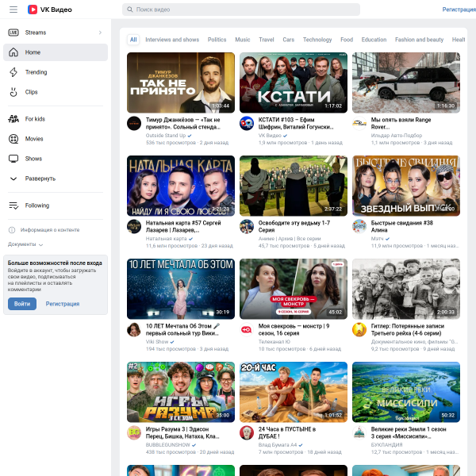Image resolution: width=476 pixels, height=476 pixels.
Task: Open documentary films channel avatar by Гитлер video
Action: pos(359,330)
